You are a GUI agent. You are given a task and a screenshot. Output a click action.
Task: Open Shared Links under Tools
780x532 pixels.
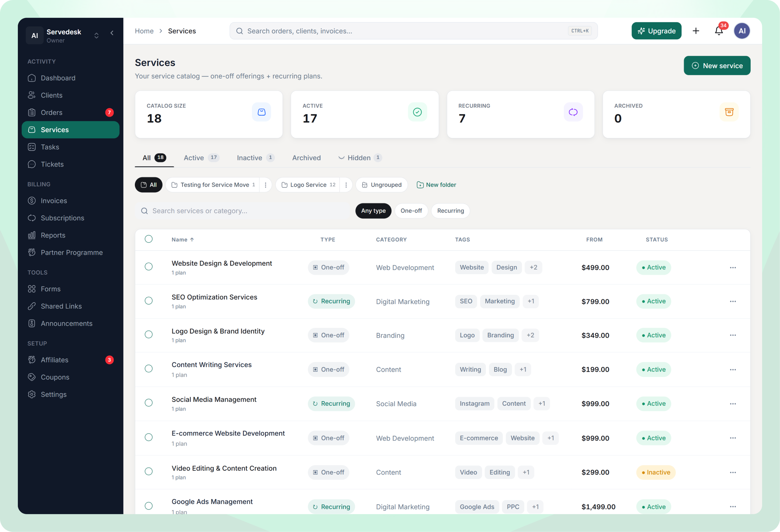click(x=70, y=306)
